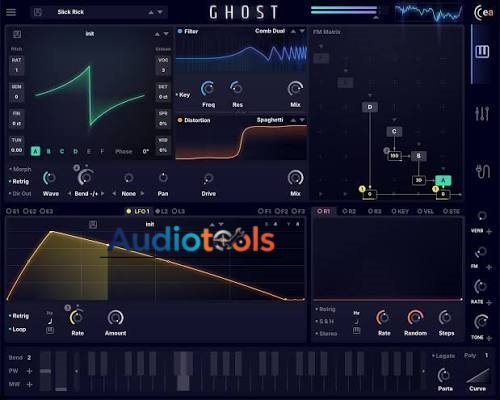Click oscillator waveform up arrow near init

(157, 34)
